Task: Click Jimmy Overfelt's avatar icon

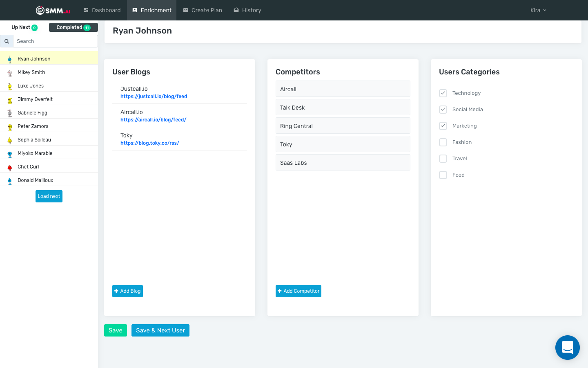Action: (10, 100)
